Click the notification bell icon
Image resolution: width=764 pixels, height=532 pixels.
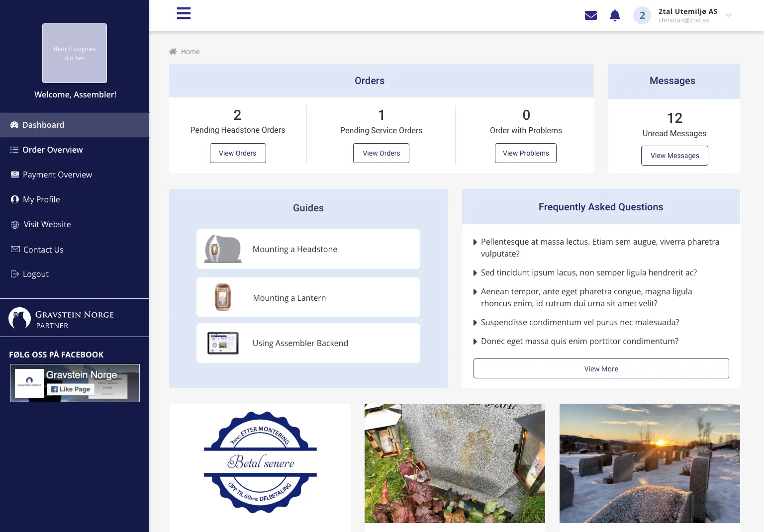click(x=615, y=15)
